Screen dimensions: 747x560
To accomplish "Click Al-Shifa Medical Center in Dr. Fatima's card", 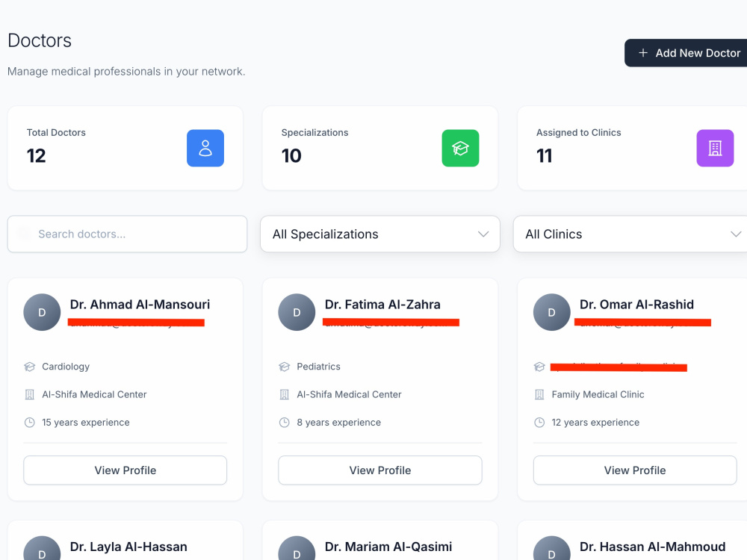I will coord(349,394).
